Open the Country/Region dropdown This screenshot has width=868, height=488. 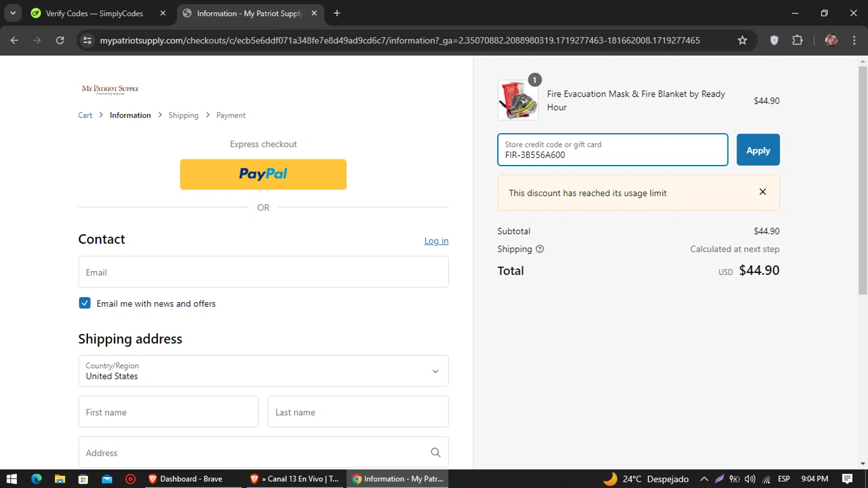(x=263, y=371)
